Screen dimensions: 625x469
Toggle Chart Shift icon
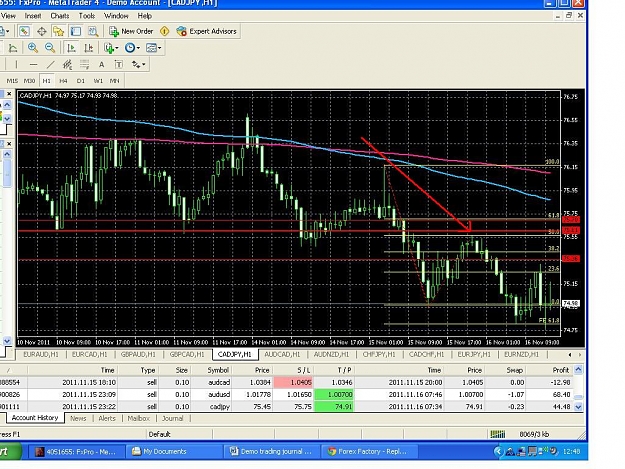(88, 48)
